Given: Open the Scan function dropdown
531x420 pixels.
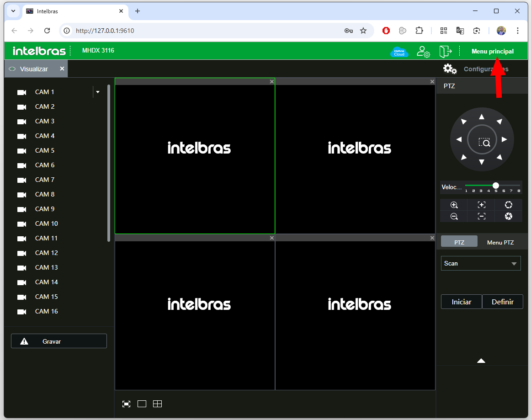Looking at the screenshot, I should 481,263.
